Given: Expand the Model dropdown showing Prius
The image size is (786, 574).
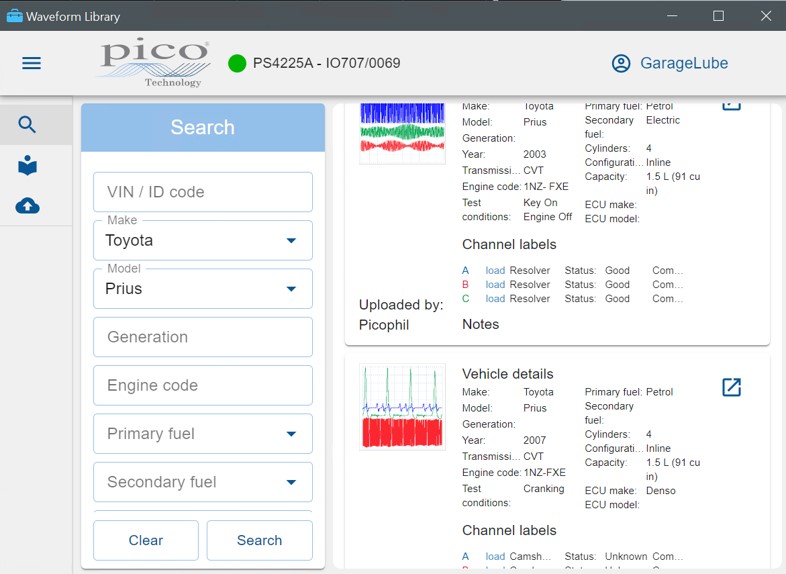Looking at the screenshot, I should tap(291, 289).
